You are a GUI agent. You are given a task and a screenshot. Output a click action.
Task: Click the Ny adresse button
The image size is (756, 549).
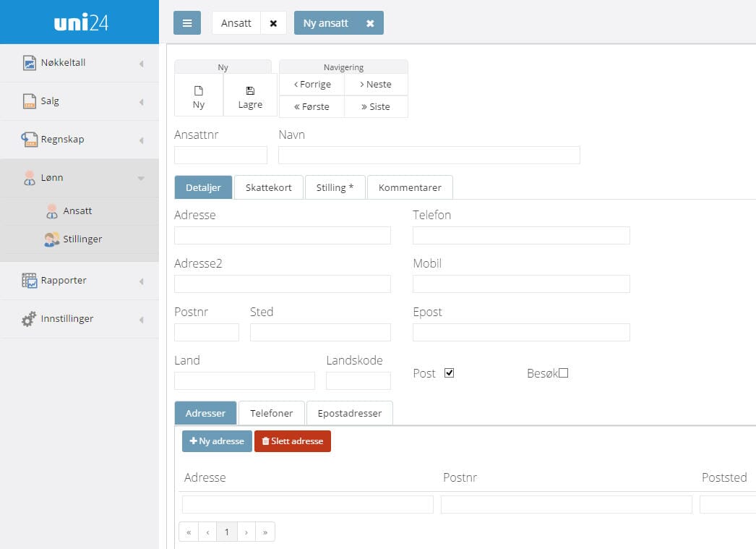[x=217, y=441]
